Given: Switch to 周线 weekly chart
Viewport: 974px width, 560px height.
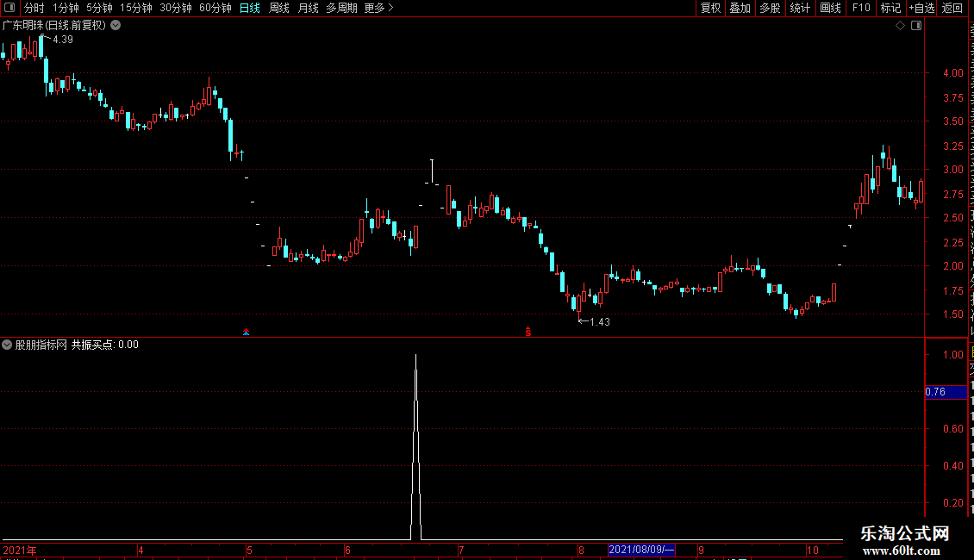Looking at the screenshot, I should click(279, 8).
